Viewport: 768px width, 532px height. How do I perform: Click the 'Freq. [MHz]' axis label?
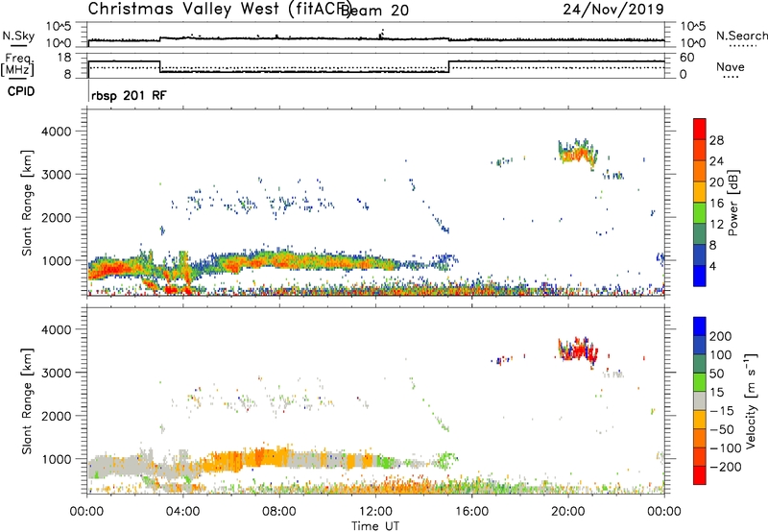[x=18, y=64]
